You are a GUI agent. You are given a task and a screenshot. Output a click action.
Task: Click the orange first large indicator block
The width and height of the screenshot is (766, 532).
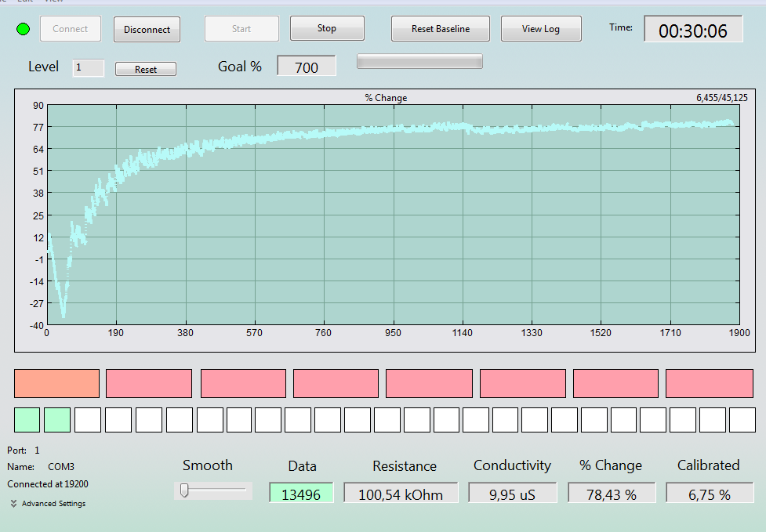point(56,384)
